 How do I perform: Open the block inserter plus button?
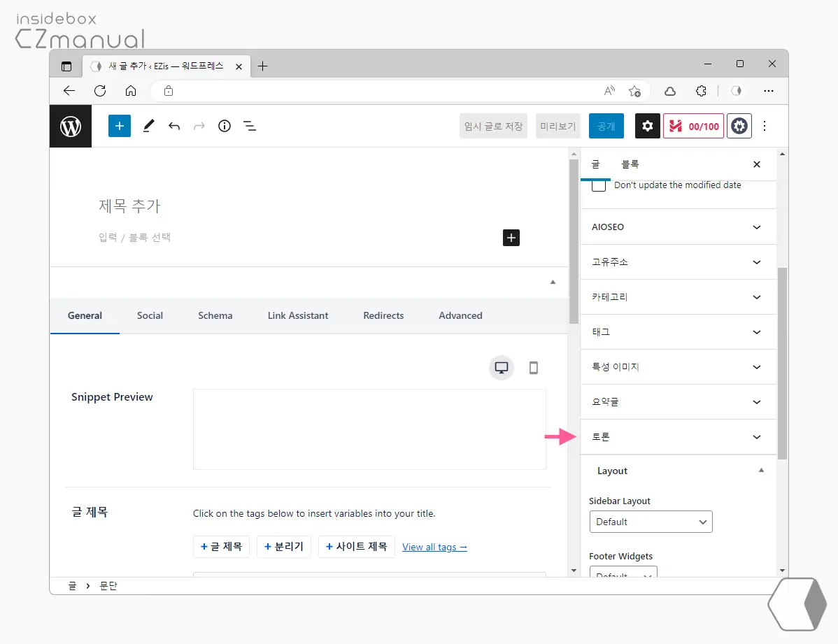coord(120,126)
